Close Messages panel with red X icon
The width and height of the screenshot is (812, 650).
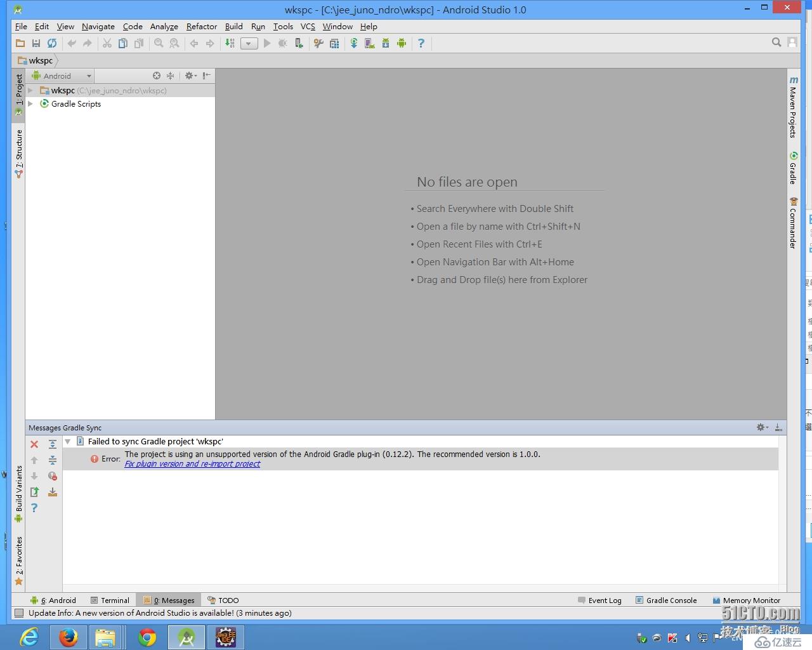[34, 444]
